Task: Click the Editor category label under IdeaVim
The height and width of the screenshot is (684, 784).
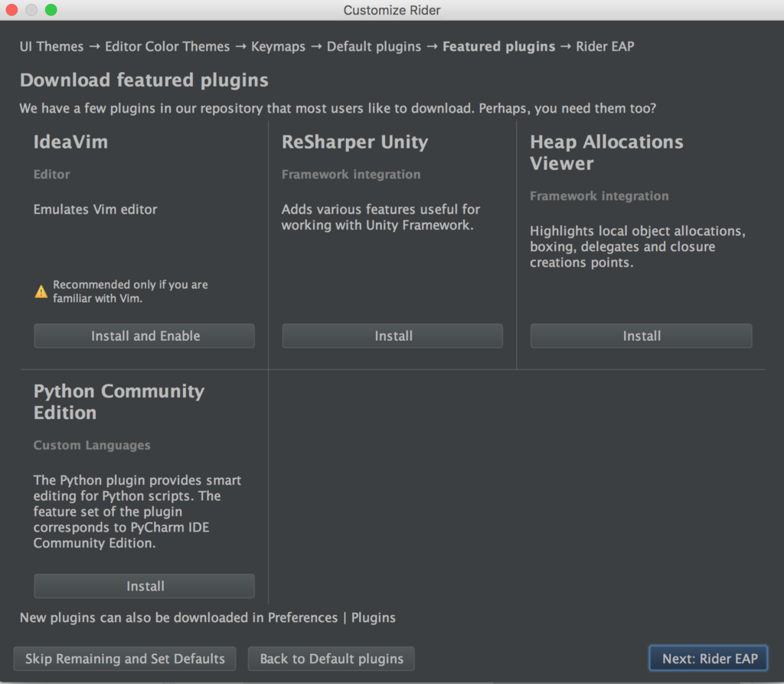Action: click(x=51, y=174)
